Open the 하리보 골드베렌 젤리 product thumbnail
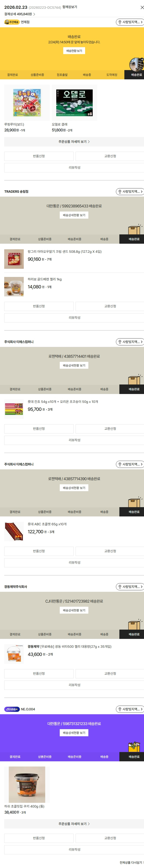The image size is (144, 868). point(14,287)
